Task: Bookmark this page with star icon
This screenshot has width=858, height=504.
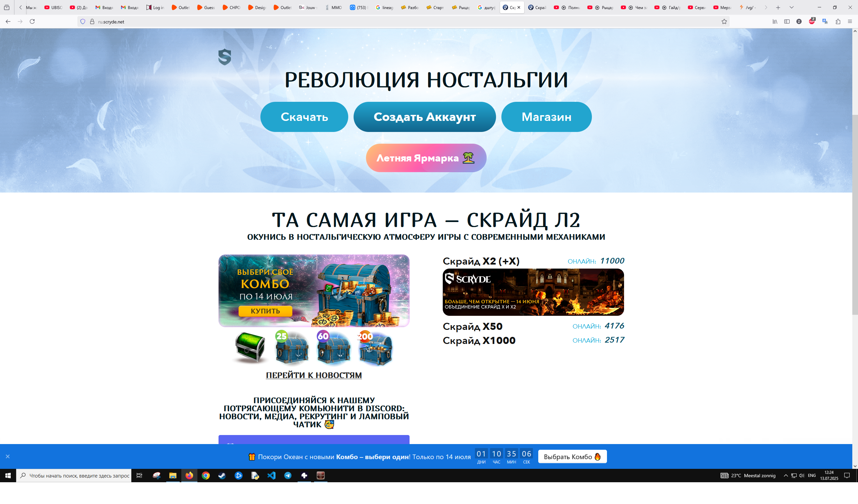Action: point(724,21)
